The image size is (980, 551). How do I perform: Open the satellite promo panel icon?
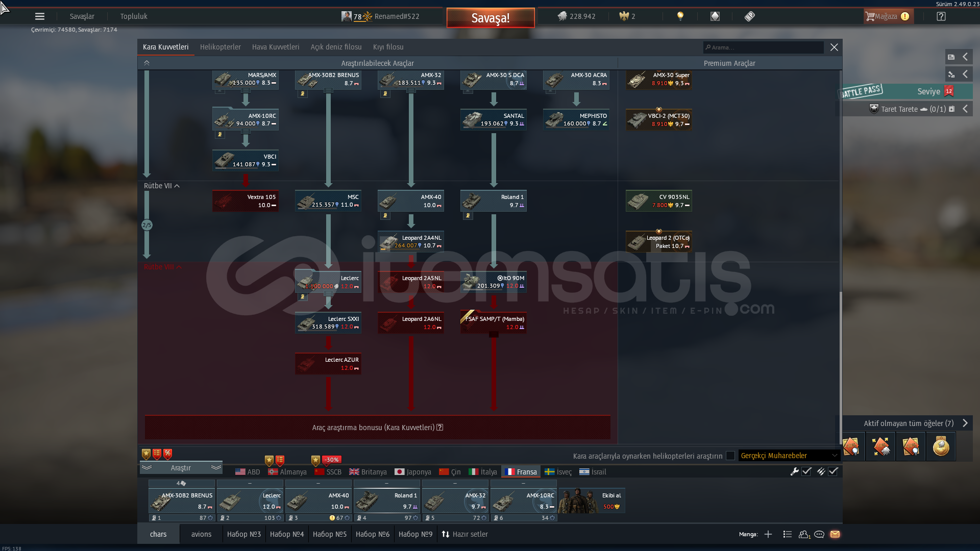click(951, 74)
